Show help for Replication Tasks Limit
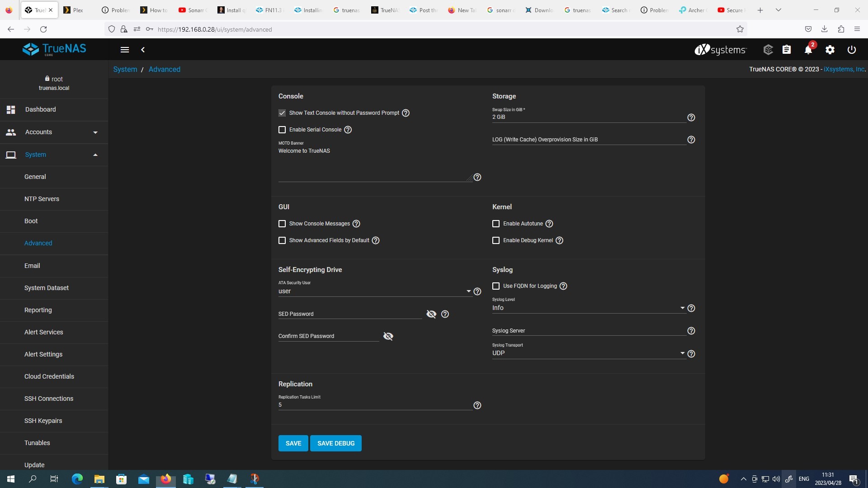868x488 pixels. tap(477, 405)
